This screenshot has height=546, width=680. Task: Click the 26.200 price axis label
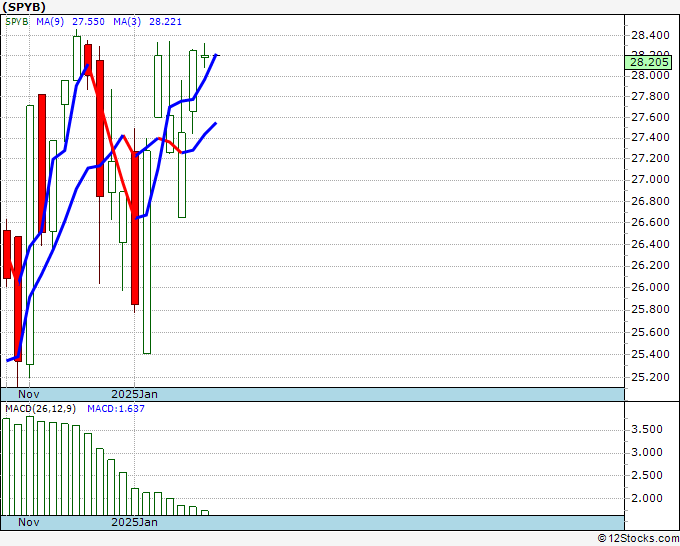tap(650, 265)
